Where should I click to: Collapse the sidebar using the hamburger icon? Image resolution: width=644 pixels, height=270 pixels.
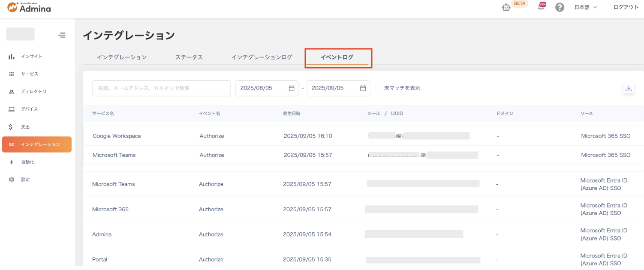pos(62,35)
